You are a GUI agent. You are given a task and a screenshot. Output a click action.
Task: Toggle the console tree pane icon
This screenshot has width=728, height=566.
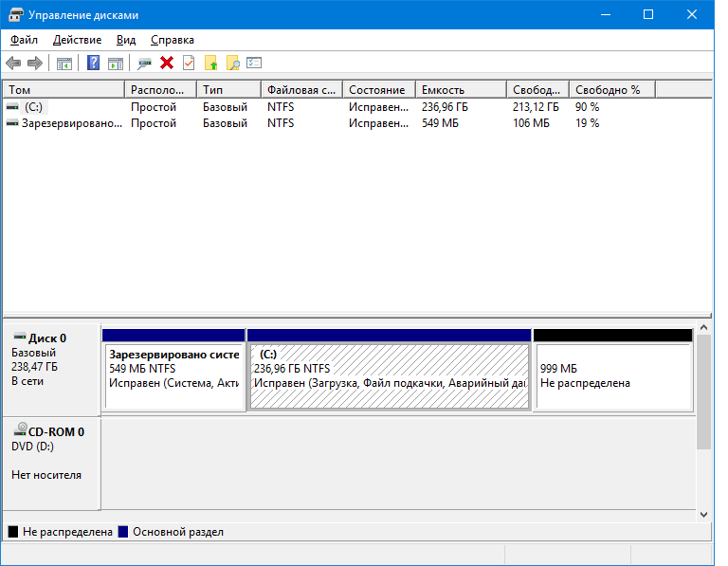click(x=64, y=64)
